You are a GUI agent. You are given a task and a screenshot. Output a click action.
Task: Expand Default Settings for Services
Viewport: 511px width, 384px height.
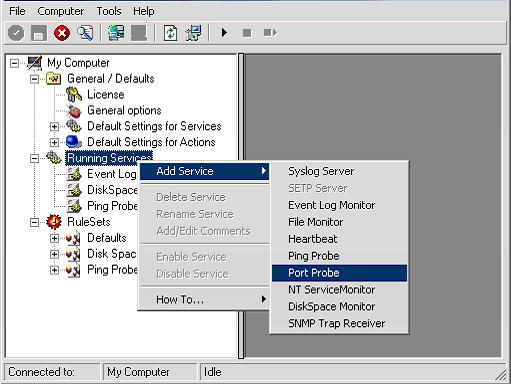click(54, 127)
